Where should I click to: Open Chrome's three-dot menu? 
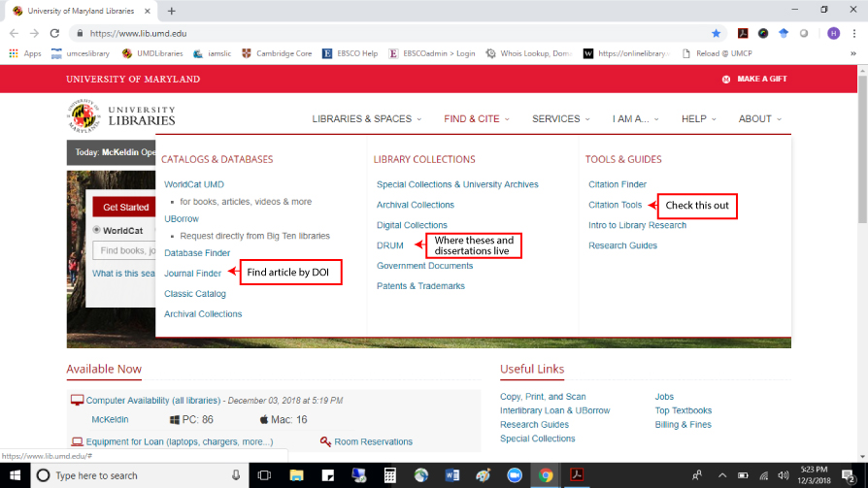pyautogui.click(x=854, y=33)
